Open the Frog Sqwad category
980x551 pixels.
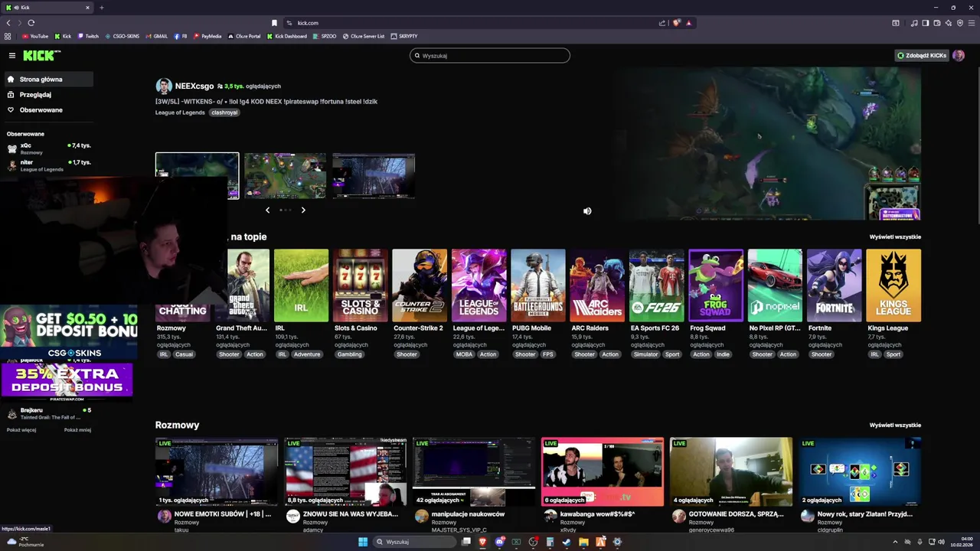(x=716, y=285)
